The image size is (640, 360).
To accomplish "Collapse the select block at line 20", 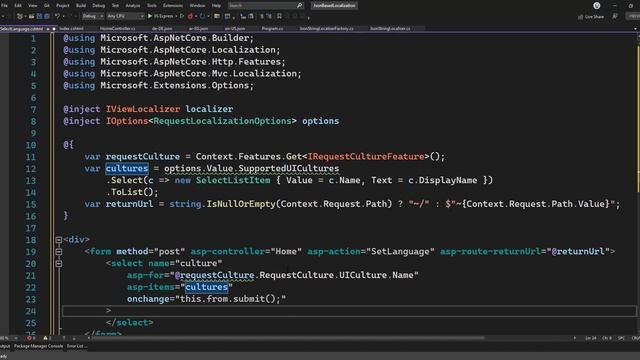I will point(59,264).
